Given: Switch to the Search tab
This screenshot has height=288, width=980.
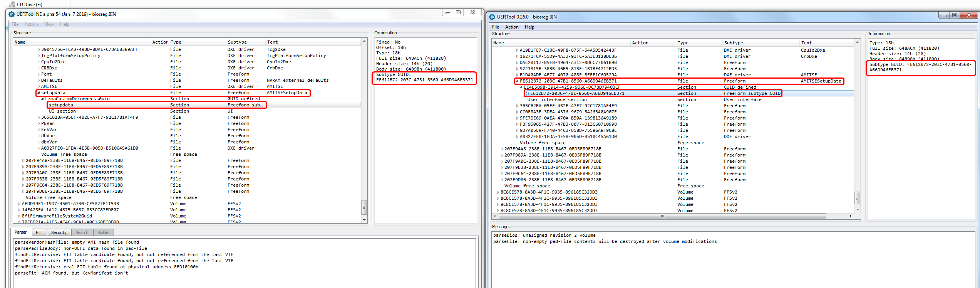Looking at the screenshot, I should point(82,232).
